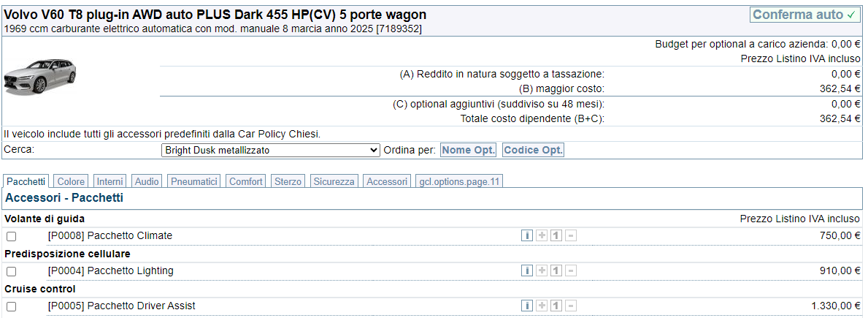
Task: Switch to the Colore tab
Action: pos(71,181)
